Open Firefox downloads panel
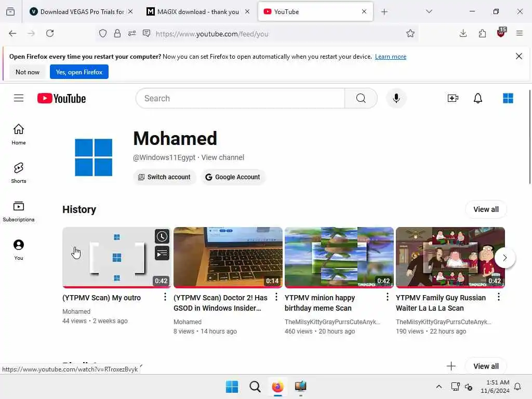The height and width of the screenshot is (399, 532). 463,33
